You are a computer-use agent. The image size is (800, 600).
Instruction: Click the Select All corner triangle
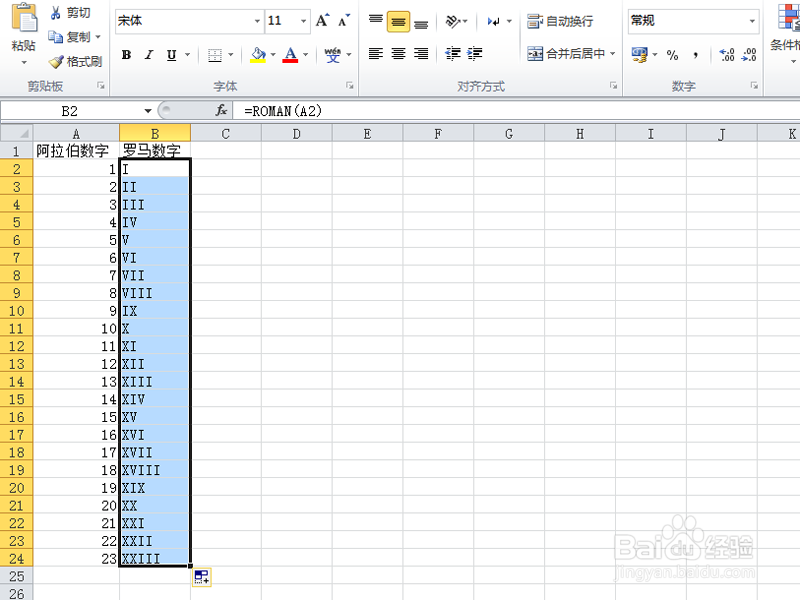tap(23, 134)
